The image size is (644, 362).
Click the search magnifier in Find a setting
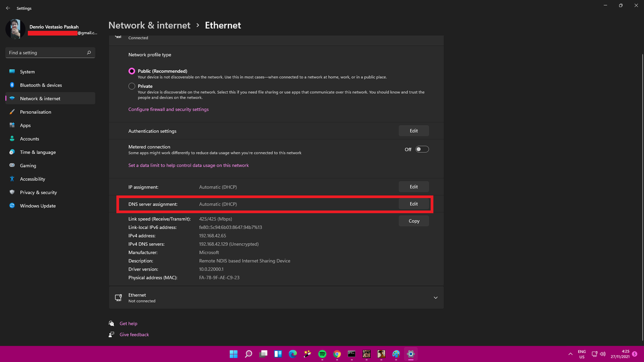[x=89, y=53]
